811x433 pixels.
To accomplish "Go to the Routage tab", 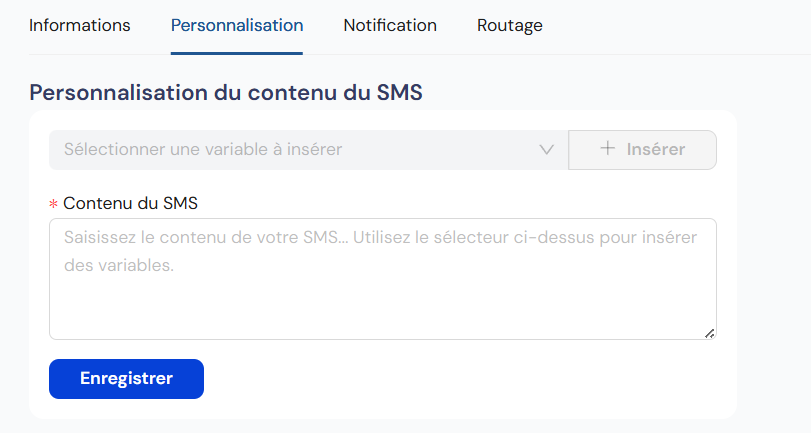I will coord(509,25).
